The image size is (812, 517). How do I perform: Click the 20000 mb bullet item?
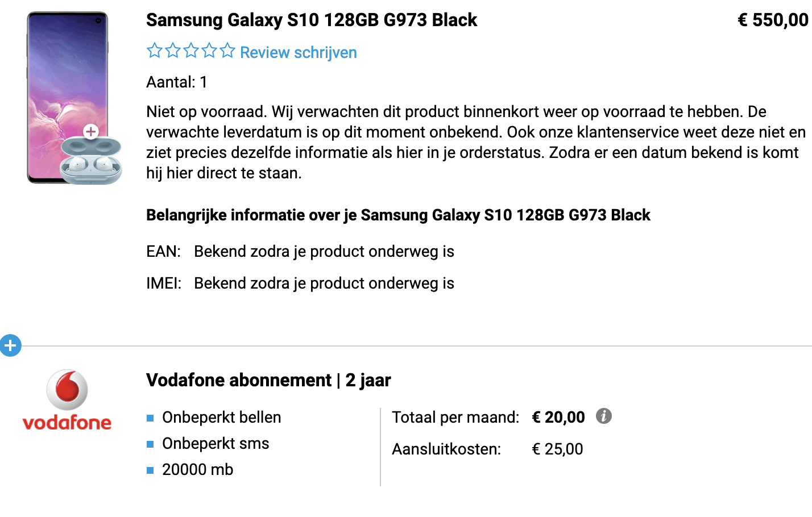197,470
